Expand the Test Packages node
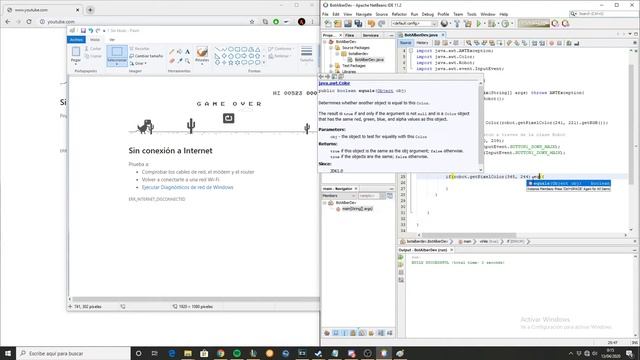 [331, 66]
